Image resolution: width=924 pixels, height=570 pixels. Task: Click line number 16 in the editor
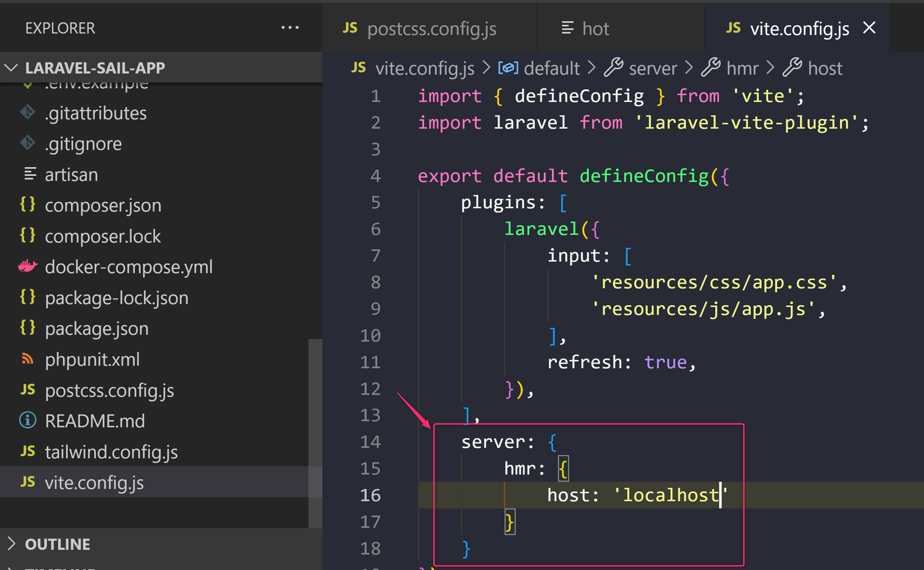pos(370,495)
